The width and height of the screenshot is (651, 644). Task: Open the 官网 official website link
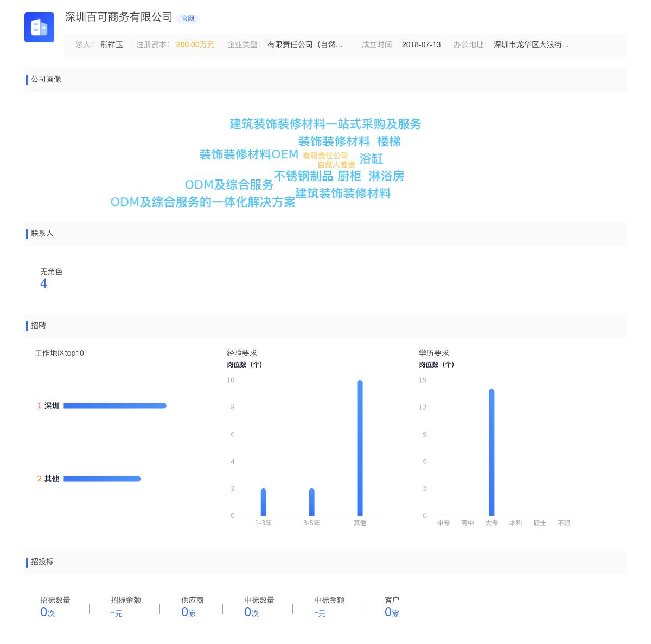[188, 18]
